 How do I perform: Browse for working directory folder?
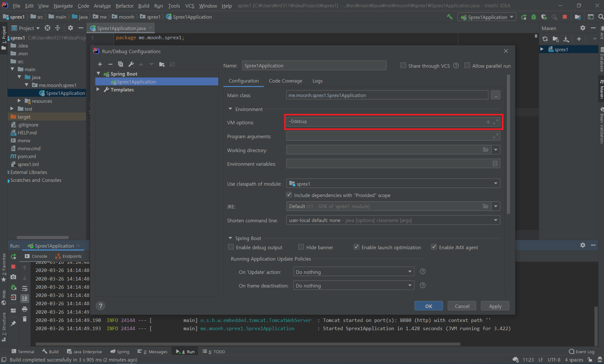(x=486, y=150)
